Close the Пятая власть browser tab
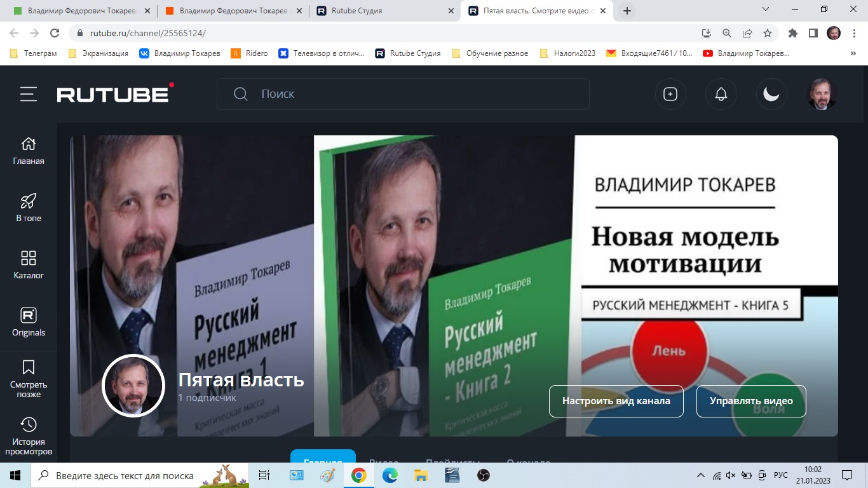Image resolution: width=868 pixels, height=488 pixels. click(602, 11)
